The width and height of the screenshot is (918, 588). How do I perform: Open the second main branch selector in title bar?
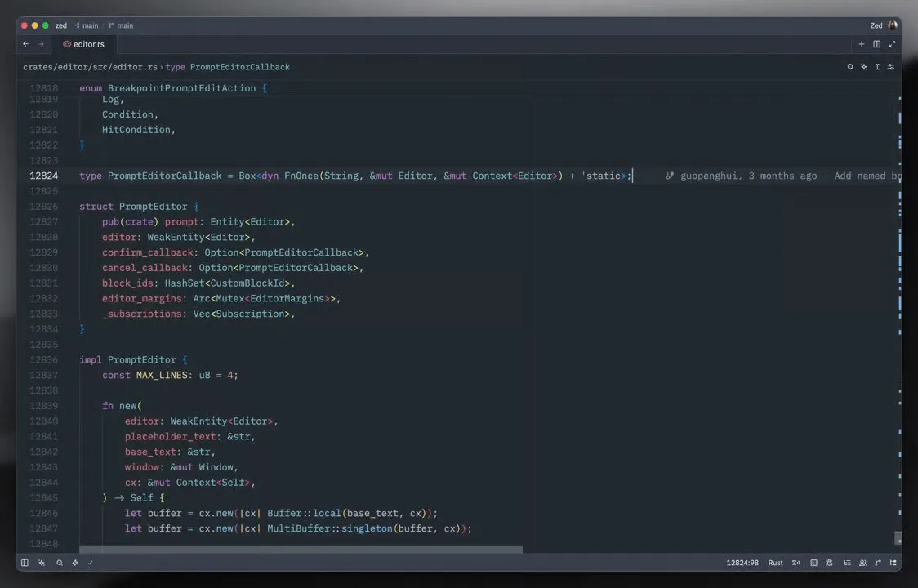click(x=121, y=25)
